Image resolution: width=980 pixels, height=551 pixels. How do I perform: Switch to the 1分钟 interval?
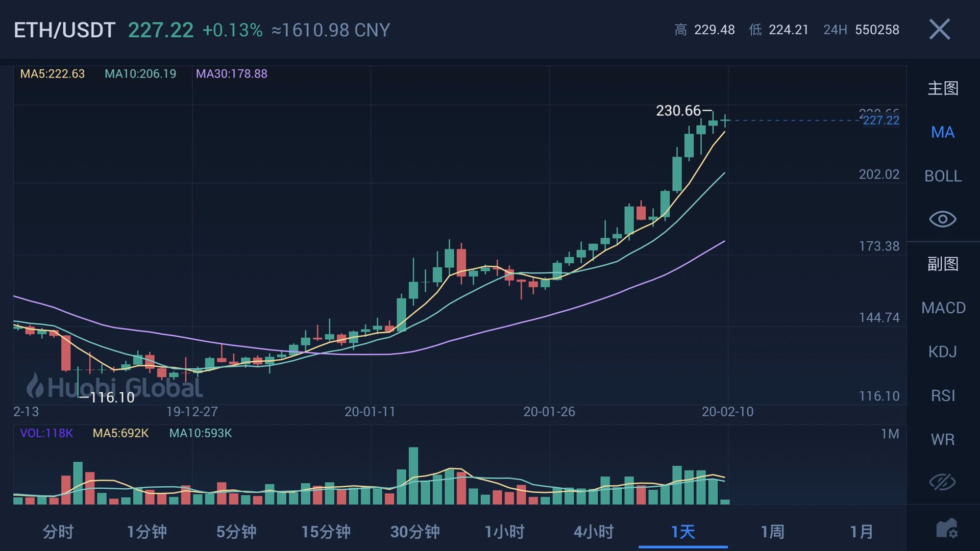coord(146,532)
